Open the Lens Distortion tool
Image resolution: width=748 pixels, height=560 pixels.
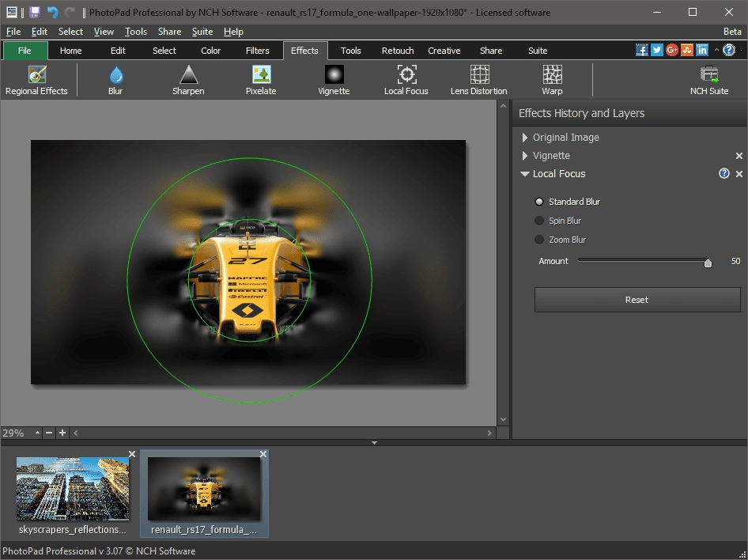pos(479,80)
